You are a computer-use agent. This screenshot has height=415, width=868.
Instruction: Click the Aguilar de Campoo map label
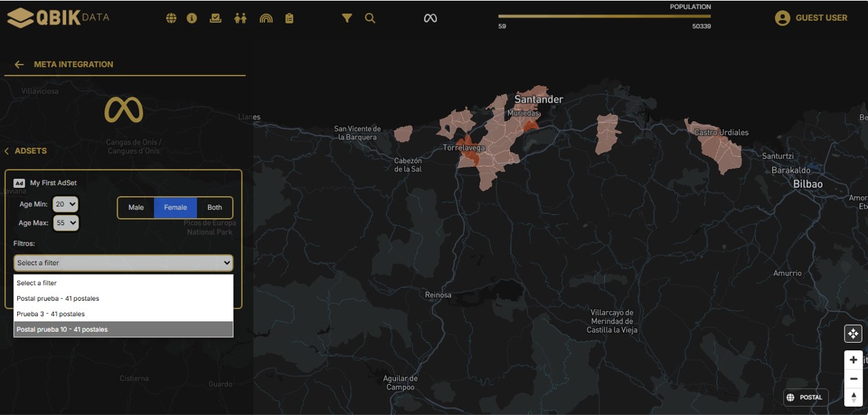coord(401,383)
